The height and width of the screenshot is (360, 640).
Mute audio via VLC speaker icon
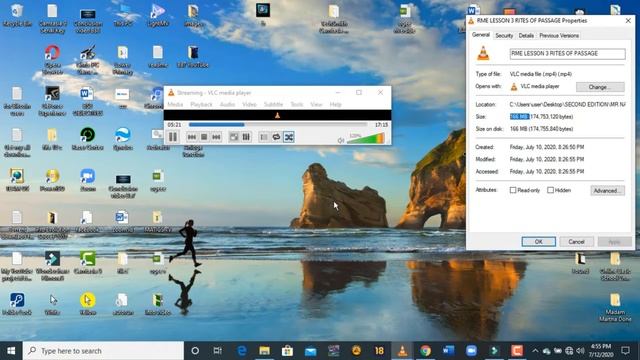[341, 140]
